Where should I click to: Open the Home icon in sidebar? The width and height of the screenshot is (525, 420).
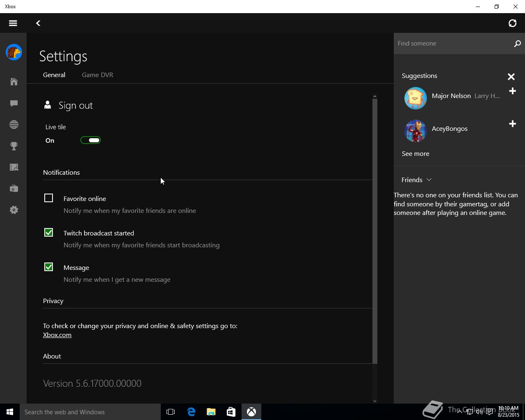tap(14, 82)
